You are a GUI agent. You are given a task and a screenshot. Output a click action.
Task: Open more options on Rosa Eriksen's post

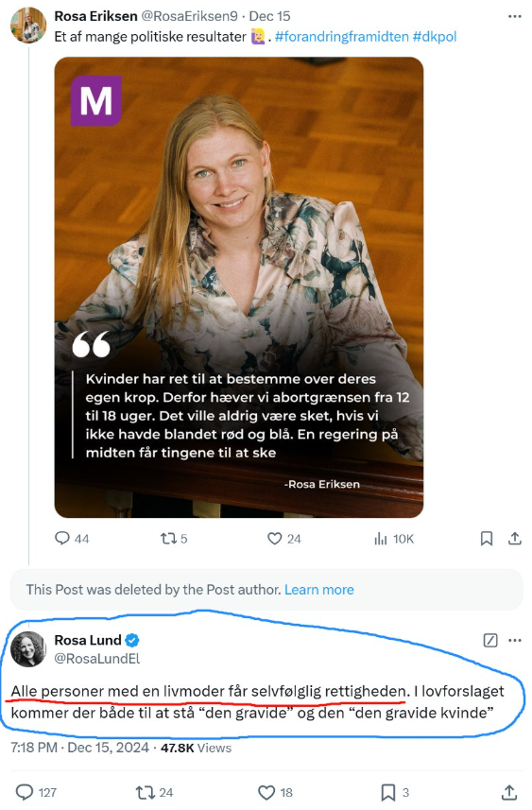(x=514, y=16)
